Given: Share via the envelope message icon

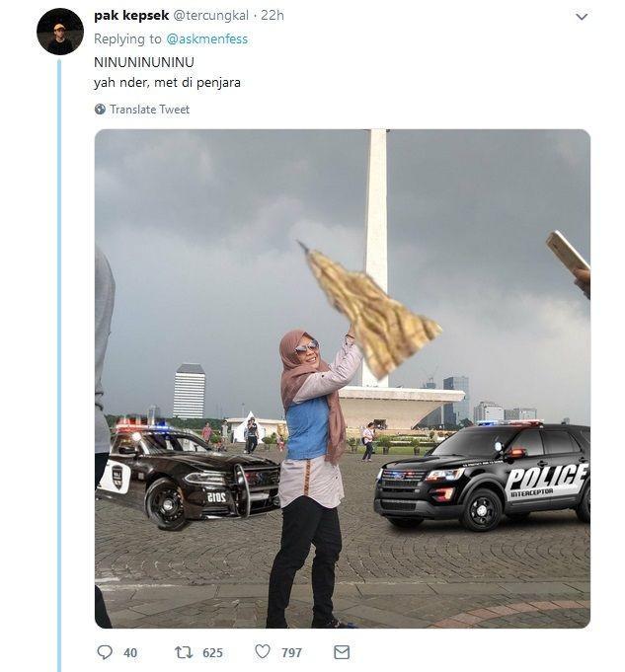Looking at the screenshot, I should pyautogui.click(x=342, y=652).
